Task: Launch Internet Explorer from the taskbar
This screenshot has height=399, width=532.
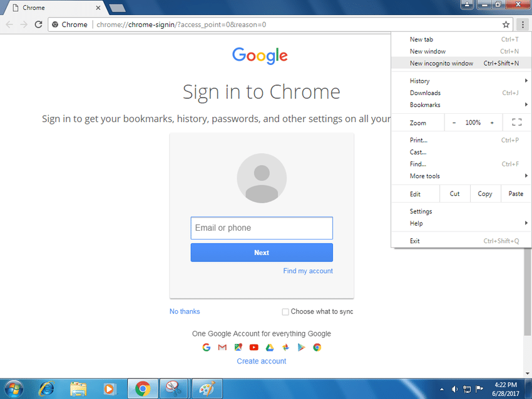Action: [x=46, y=389]
